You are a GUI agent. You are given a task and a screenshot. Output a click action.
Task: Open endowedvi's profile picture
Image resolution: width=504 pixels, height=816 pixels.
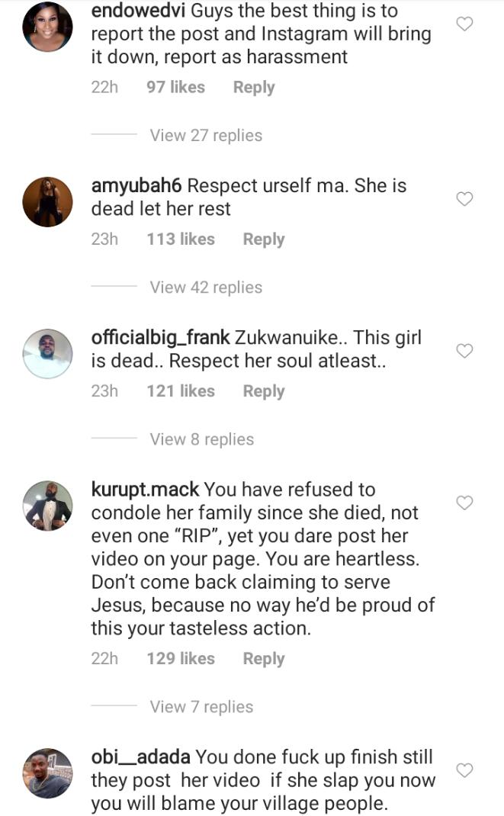click(48, 27)
